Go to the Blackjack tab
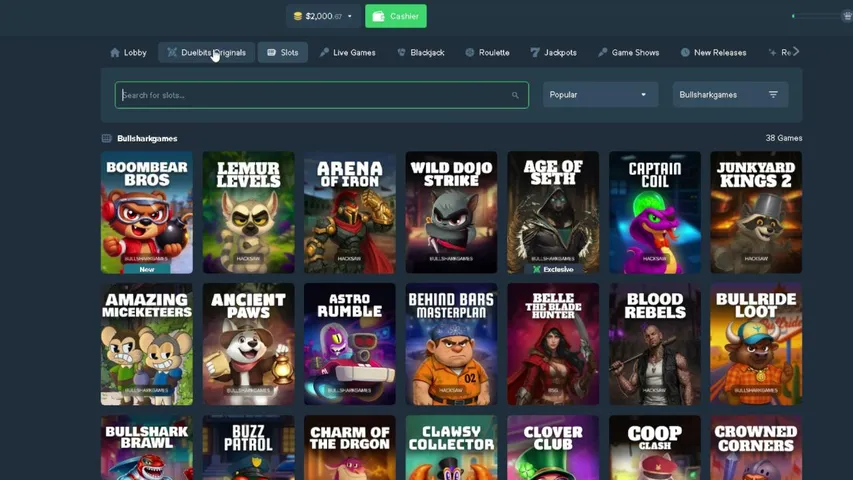The height and width of the screenshot is (480, 853). coord(421,53)
